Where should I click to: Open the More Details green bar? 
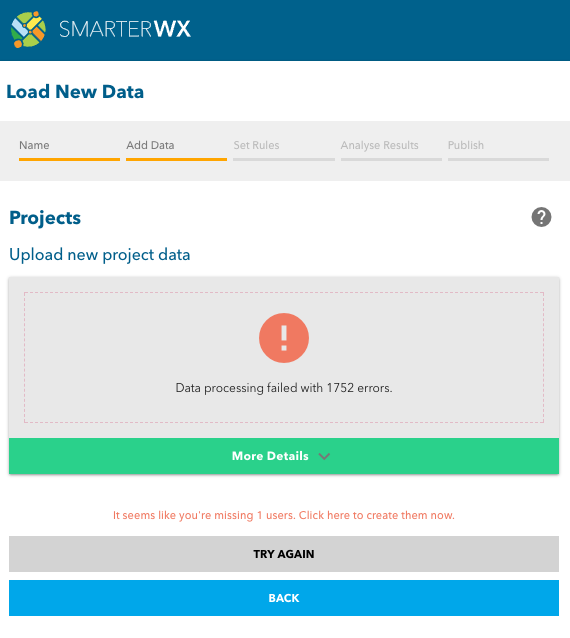click(x=284, y=456)
